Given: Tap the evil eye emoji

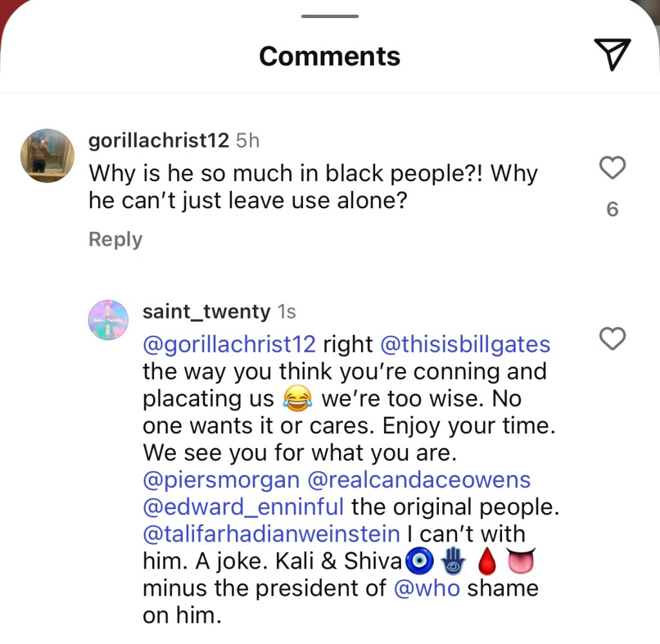Looking at the screenshot, I should 420,561.
